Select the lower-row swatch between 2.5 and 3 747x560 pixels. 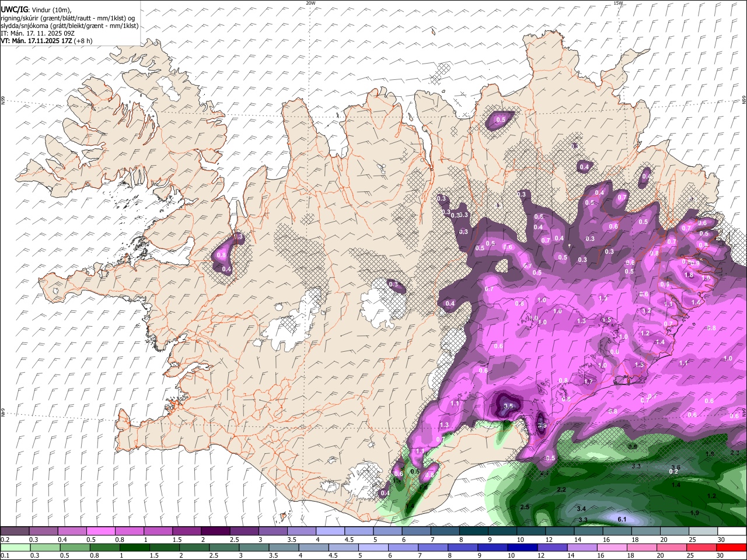(x=224, y=548)
